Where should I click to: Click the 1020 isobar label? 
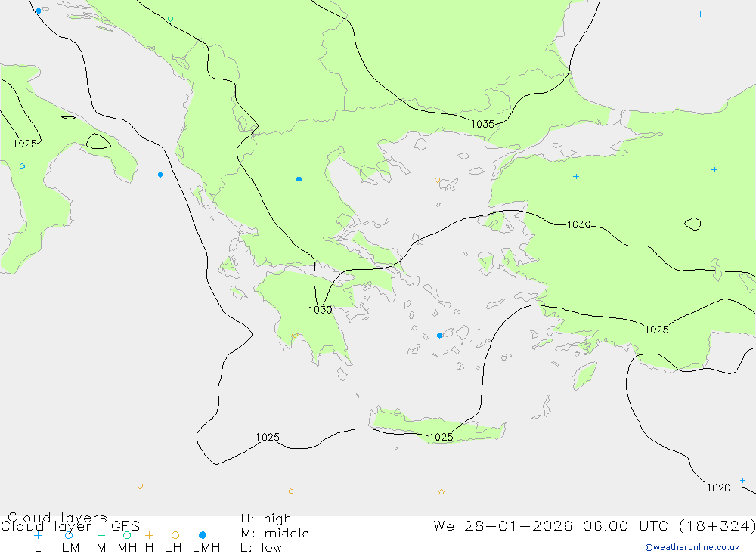tap(718, 487)
